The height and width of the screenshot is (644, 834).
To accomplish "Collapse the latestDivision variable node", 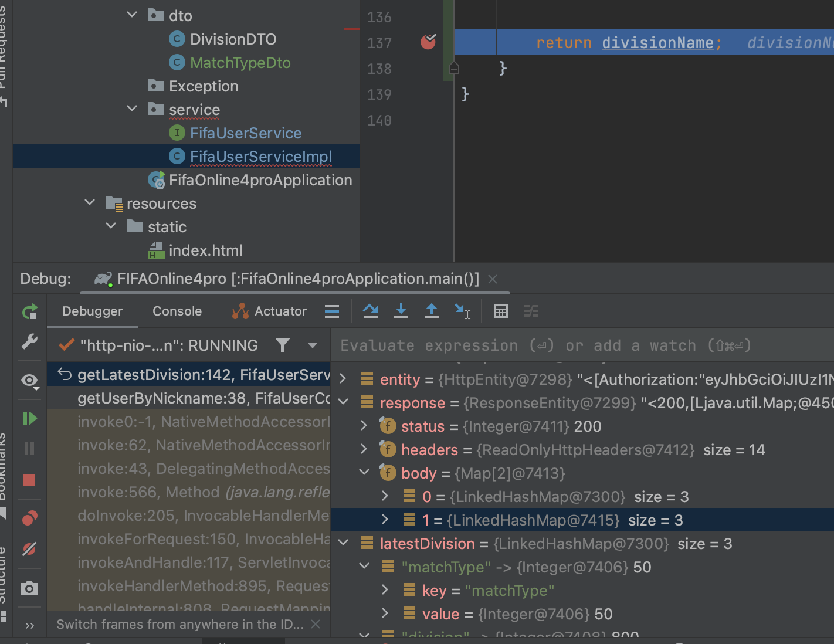I will pyautogui.click(x=343, y=543).
